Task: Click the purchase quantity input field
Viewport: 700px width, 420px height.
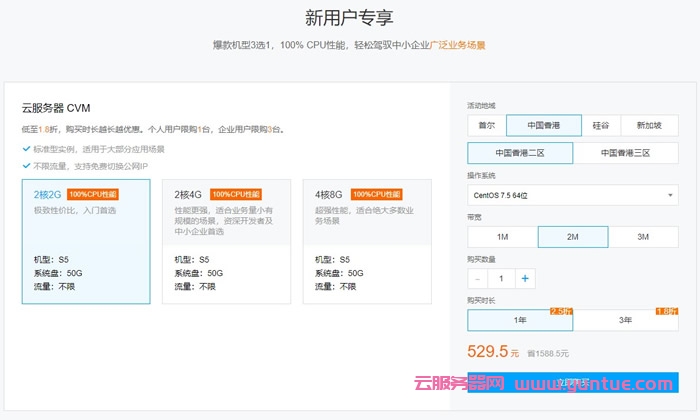Action: coord(502,278)
